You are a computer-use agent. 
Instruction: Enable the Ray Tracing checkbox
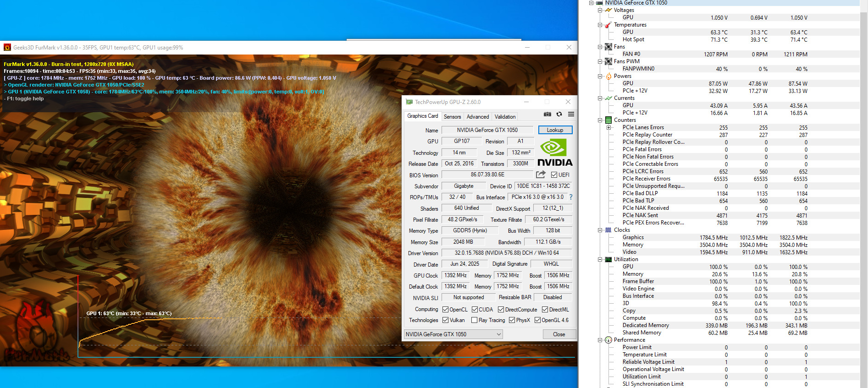pyautogui.click(x=475, y=320)
